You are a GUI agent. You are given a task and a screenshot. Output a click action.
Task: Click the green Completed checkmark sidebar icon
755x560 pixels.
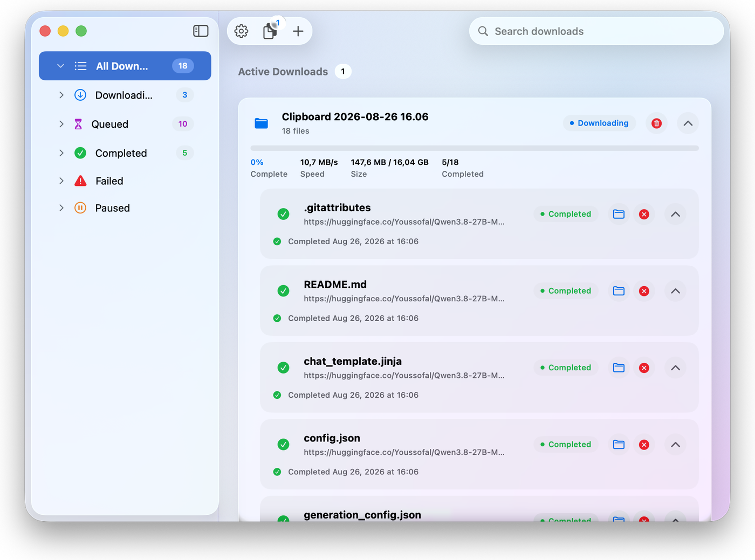pyautogui.click(x=80, y=153)
